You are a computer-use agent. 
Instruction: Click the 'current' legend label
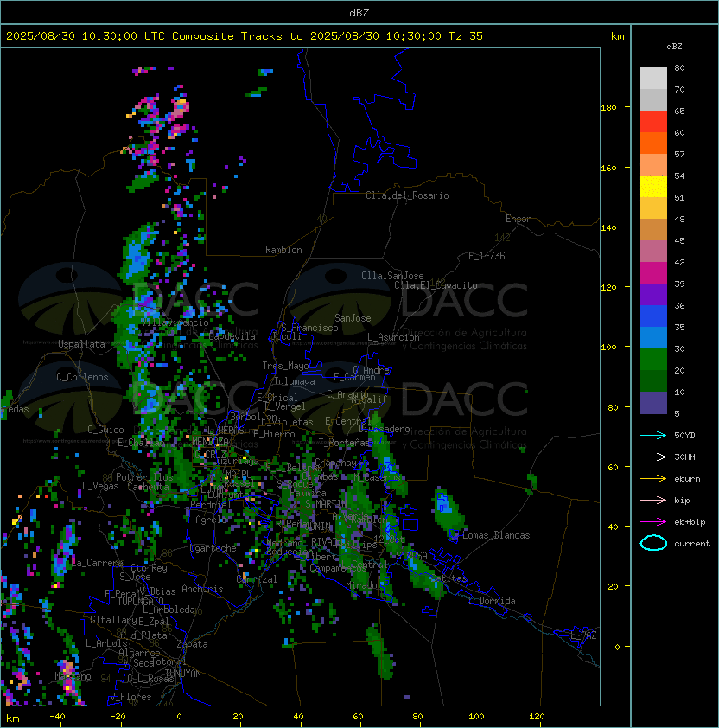pyautogui.click(x=692, y=543)
